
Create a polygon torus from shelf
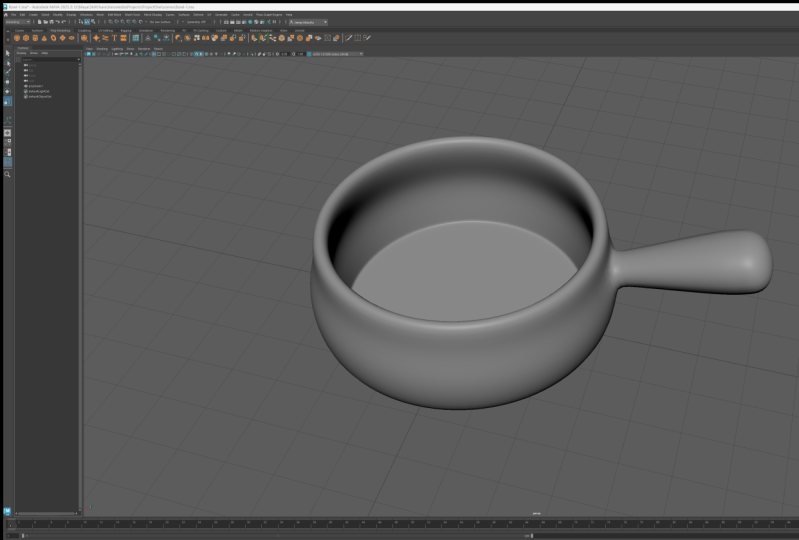tap(54, 38)
